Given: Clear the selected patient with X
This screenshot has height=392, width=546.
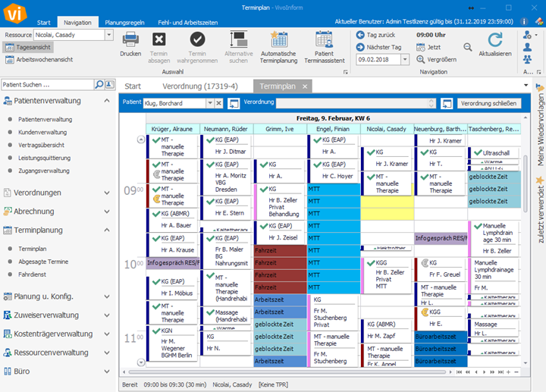Looking at the screenshot, I should pyautogui.click(x=218, y=103).
